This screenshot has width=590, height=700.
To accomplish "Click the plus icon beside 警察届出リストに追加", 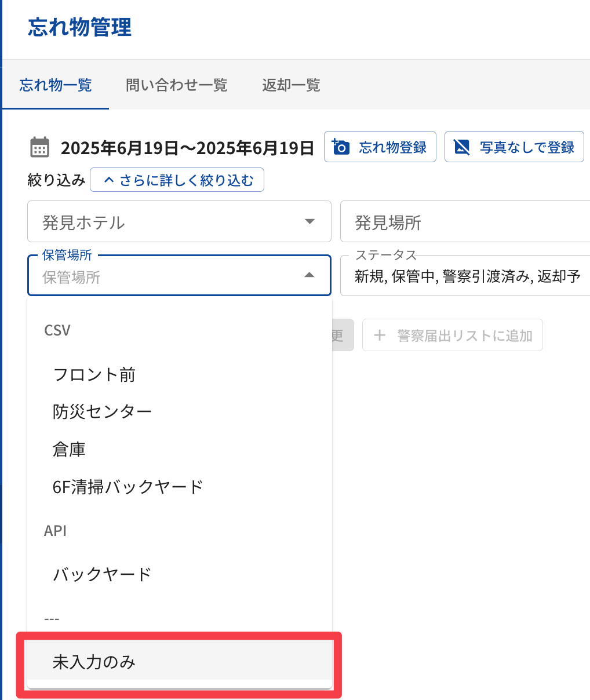I will tap(380, 336).
